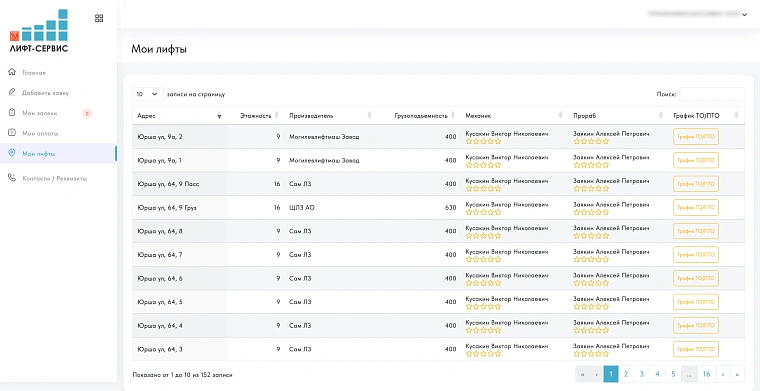Go to page 3 in pagination

[641, 374]
